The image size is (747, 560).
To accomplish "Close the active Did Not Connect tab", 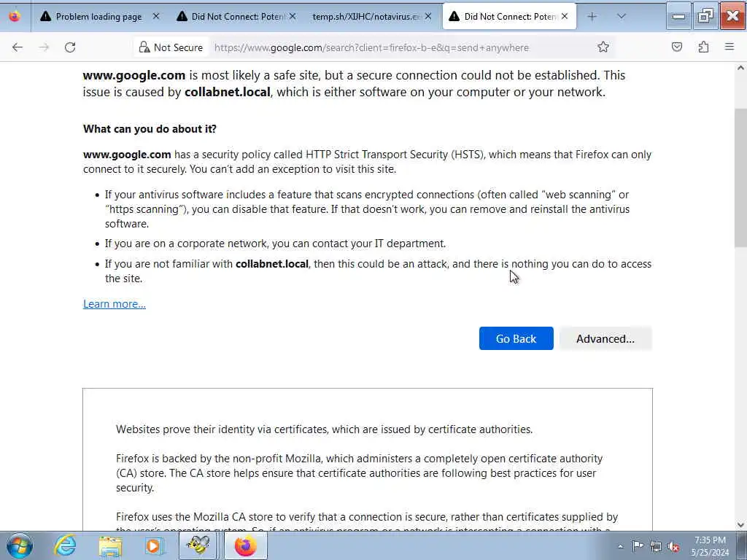I will (565, 16).
